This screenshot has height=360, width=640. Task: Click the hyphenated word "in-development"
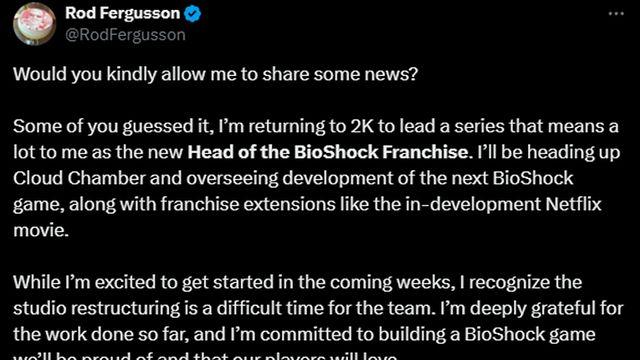pos(473,204)
